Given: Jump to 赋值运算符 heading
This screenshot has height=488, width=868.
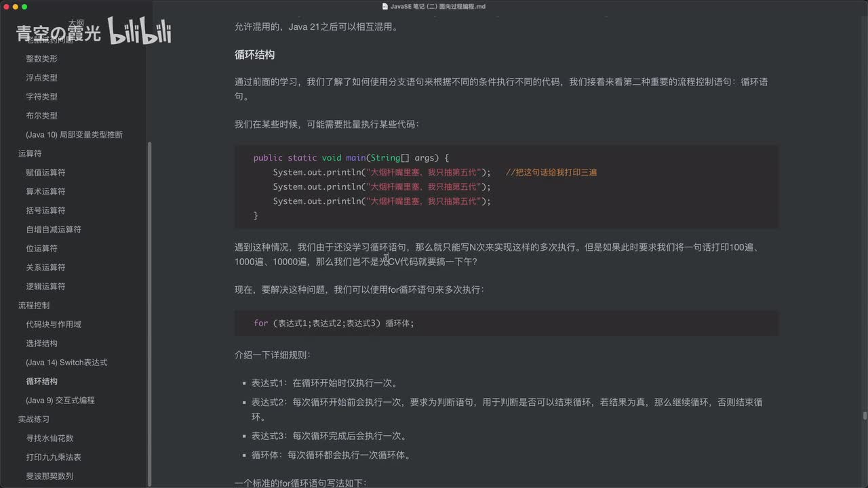Looking at the screenshot, I should pos(45,173).
